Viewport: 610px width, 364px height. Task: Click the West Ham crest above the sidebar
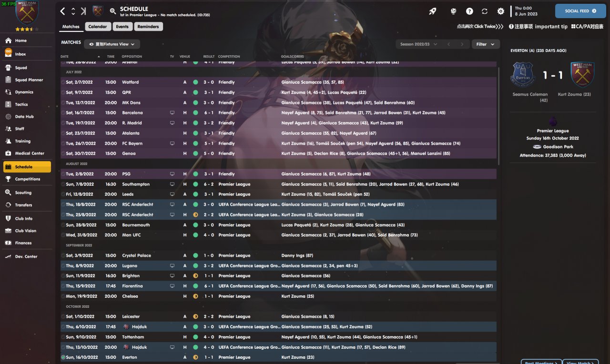click(x=27, y=13)
